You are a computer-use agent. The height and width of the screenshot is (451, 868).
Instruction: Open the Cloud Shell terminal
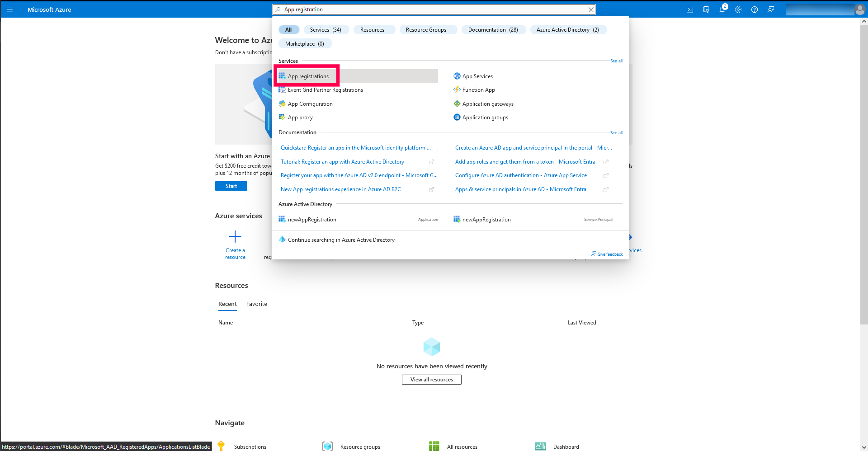pos(690,9)
